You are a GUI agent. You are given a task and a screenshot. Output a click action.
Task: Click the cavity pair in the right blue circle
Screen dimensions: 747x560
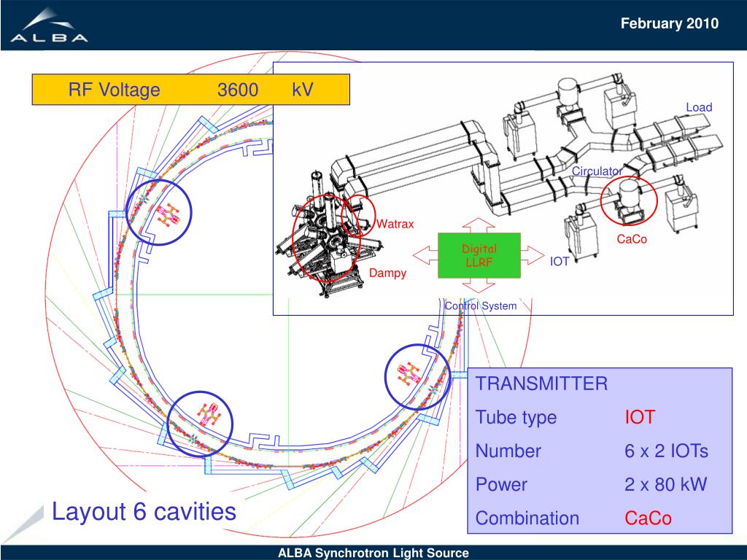[409, 373]
